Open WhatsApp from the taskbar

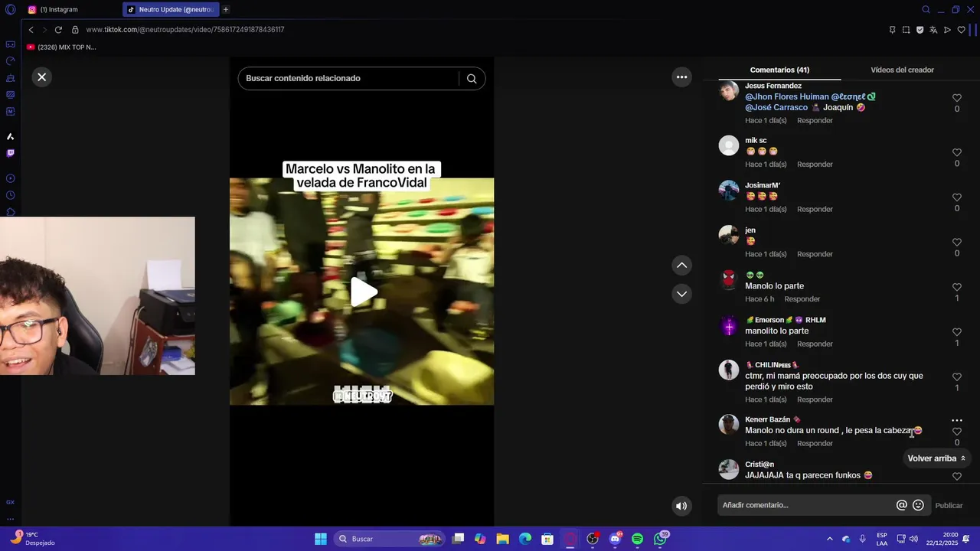[660, 539]
